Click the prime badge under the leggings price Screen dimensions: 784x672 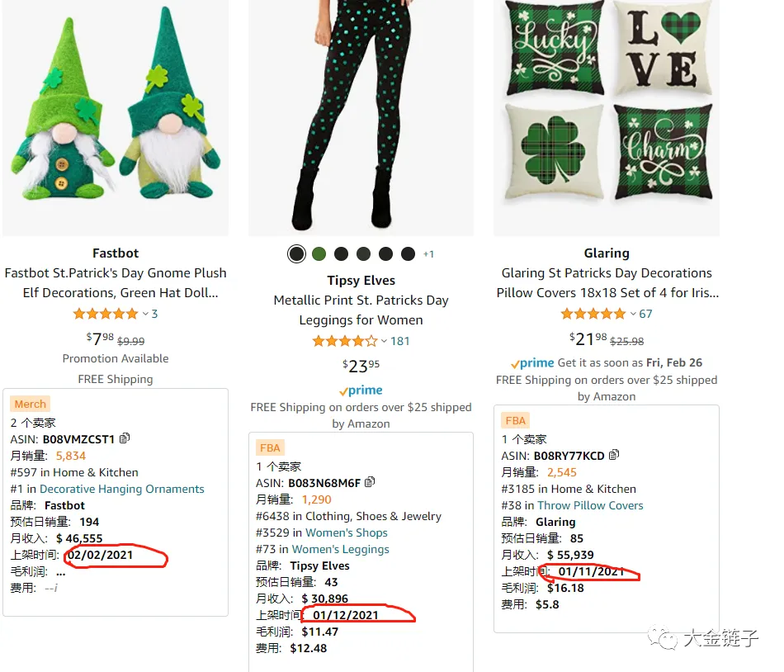coord(361,390)
